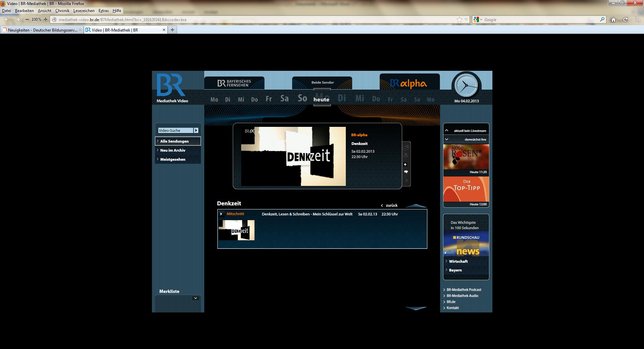Select the BR-alpha channel tab

[410, 82]
